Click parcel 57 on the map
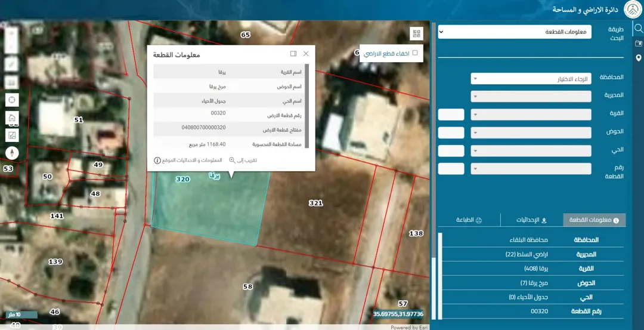644x330 pixels. click(403, 304)
